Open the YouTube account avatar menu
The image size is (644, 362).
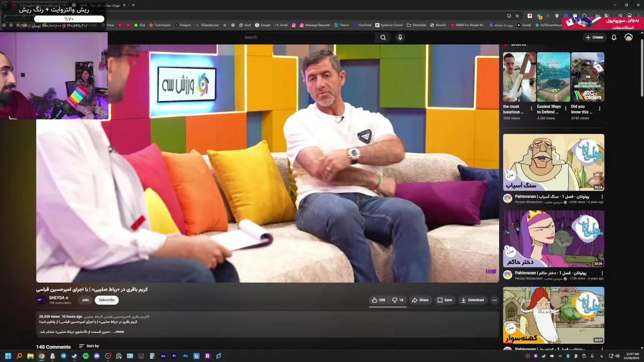(x=628, y=37)
